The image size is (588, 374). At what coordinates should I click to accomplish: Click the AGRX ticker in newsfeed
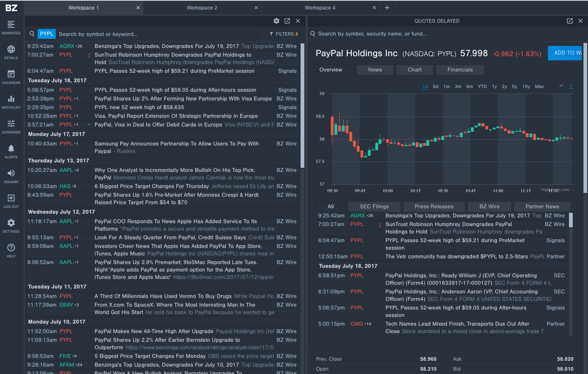click(66, 46)
